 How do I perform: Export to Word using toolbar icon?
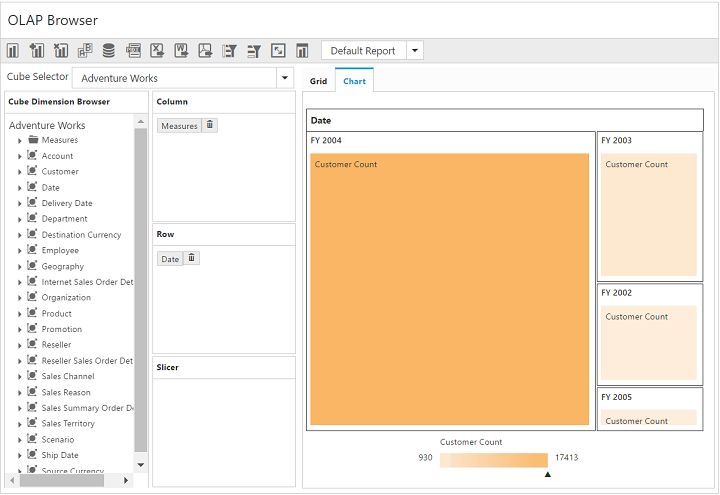pos(181,51)
